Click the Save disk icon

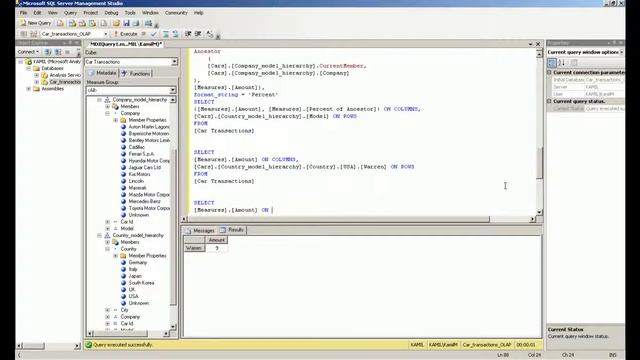coord(126,23)
